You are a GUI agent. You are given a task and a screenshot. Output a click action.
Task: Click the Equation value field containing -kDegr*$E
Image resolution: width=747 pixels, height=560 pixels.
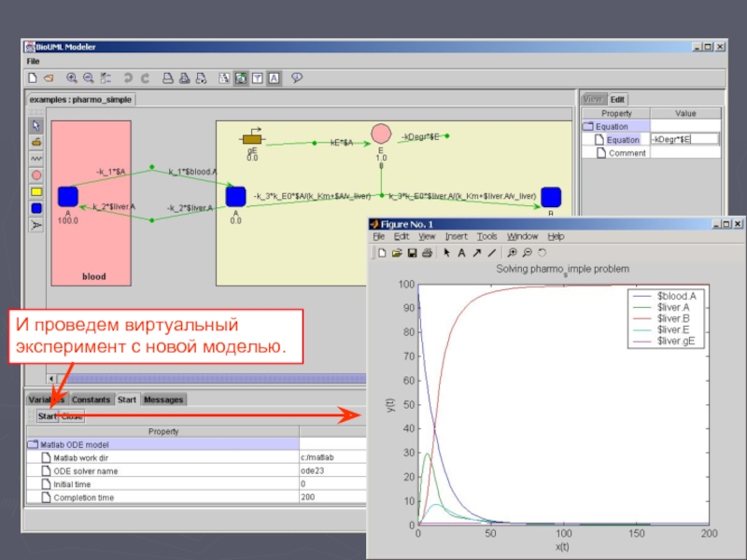pyautogui.click(x=684, y=139)
